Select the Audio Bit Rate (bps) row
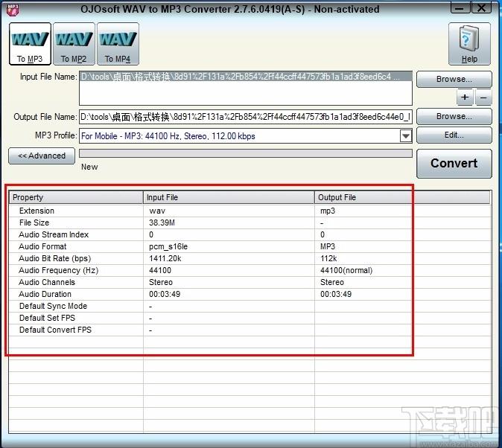Screen dimensions: 502x448 (x=250, y=258)
